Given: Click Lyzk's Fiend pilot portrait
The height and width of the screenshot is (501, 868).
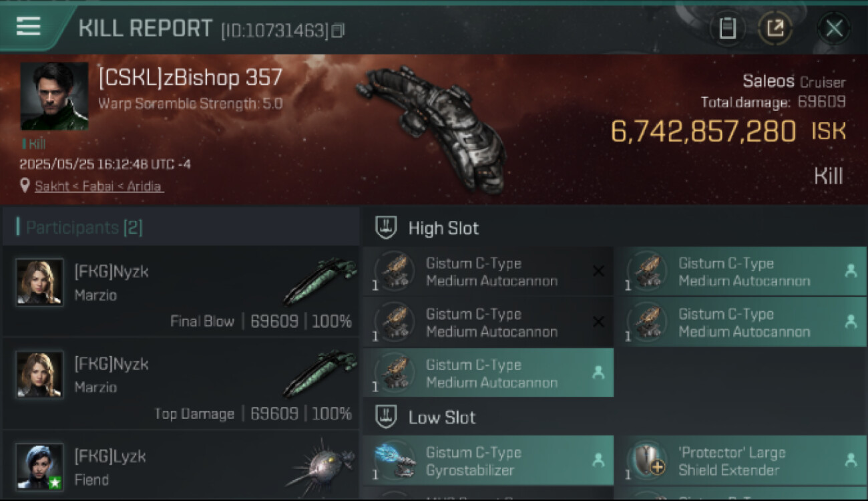Looking at the screenshot, I should (x=40, y=466).
